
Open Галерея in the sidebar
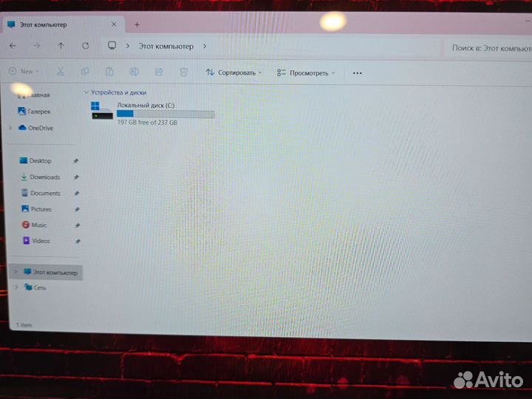coord(34,112)
